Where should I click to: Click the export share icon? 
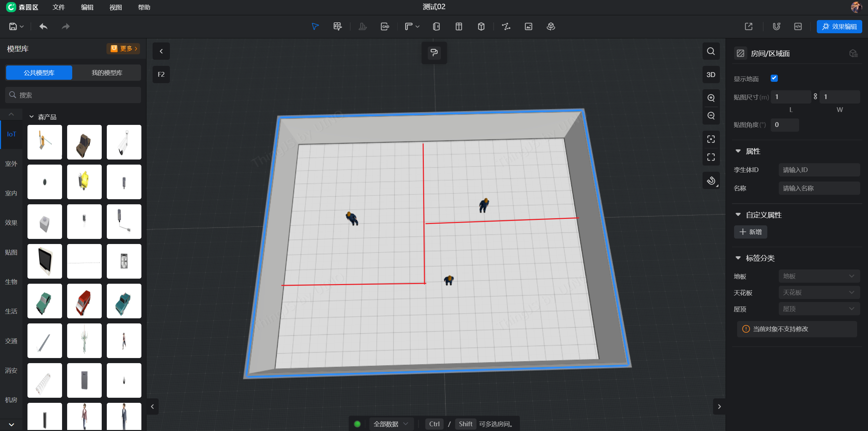click(749, 26)
